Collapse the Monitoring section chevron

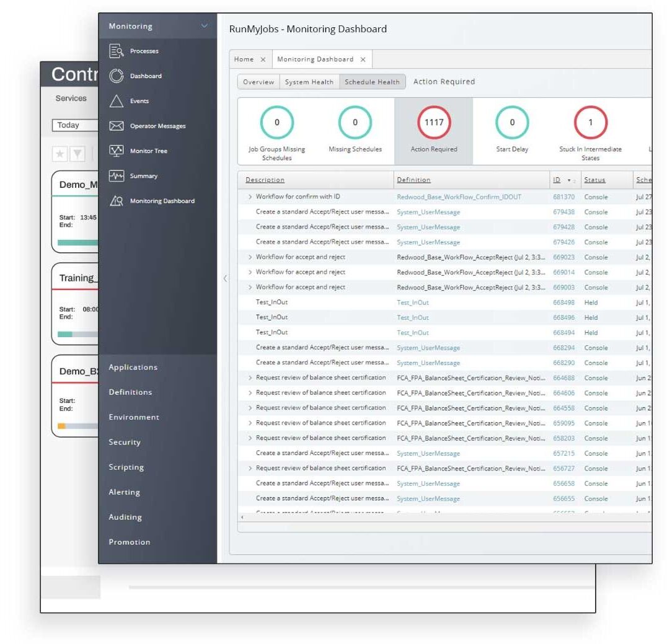[204, 26]
